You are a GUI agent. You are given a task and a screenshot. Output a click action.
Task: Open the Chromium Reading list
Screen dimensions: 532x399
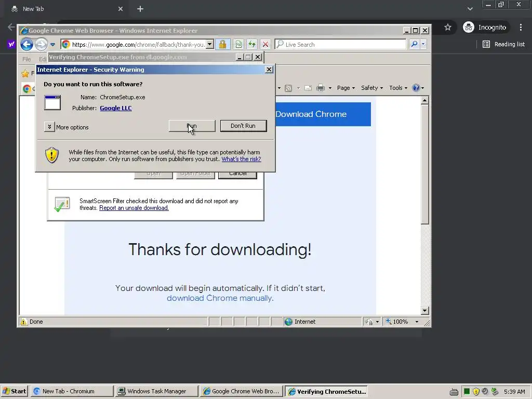click(503, 44)
